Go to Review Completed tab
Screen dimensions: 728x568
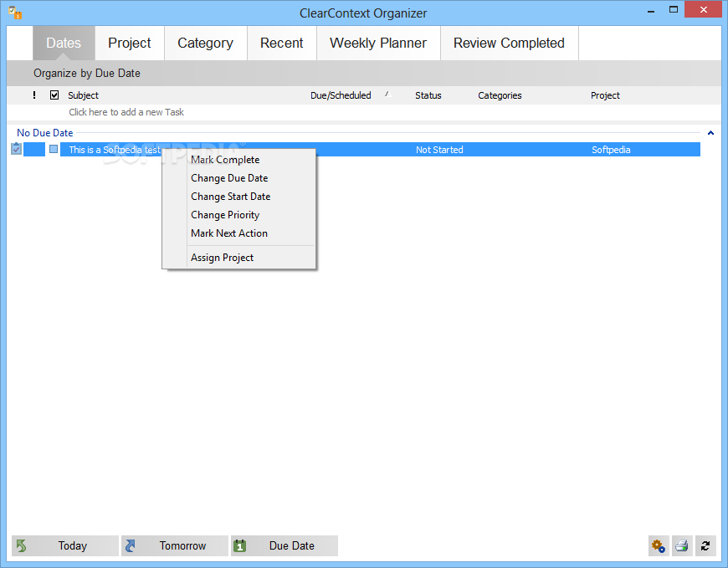pos(509,43)
